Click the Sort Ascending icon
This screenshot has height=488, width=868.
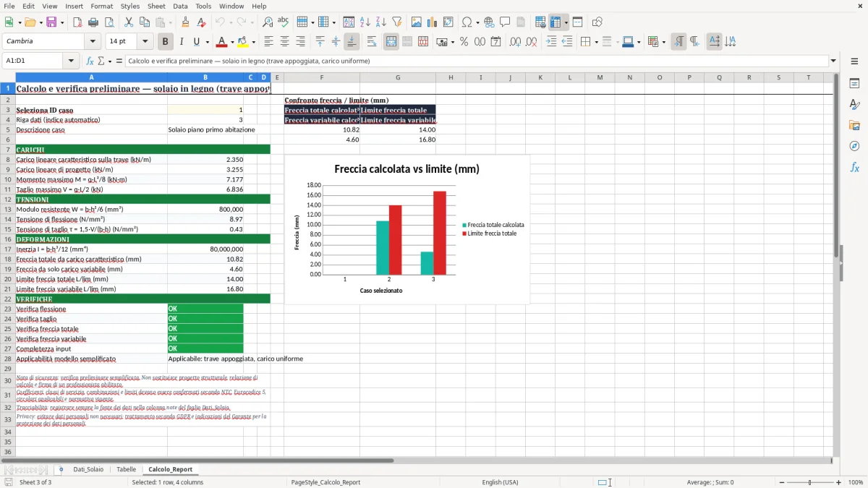tap(365, 22)
